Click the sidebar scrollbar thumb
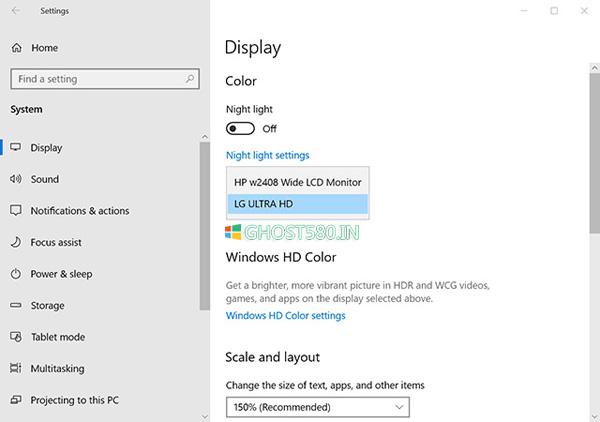This screenshot has height=422, width=600. click(205, 226)
